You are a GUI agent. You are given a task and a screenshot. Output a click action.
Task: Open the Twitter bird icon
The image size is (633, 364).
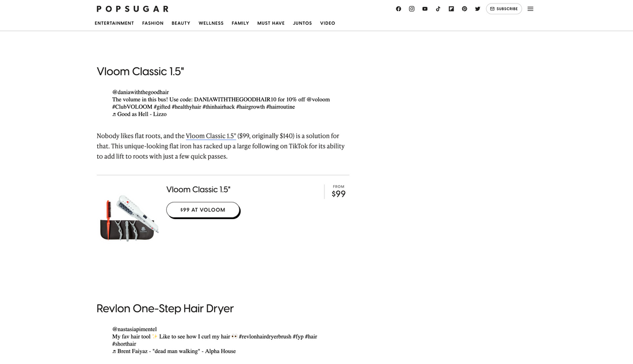tap(478, 9)
